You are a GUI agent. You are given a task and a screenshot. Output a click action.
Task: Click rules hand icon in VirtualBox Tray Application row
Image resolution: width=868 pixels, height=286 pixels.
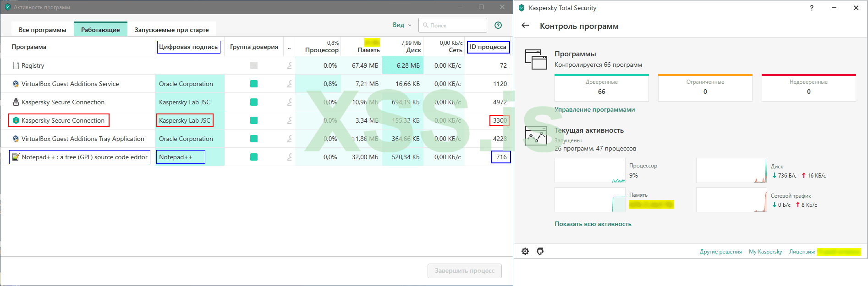coord(289,139)
